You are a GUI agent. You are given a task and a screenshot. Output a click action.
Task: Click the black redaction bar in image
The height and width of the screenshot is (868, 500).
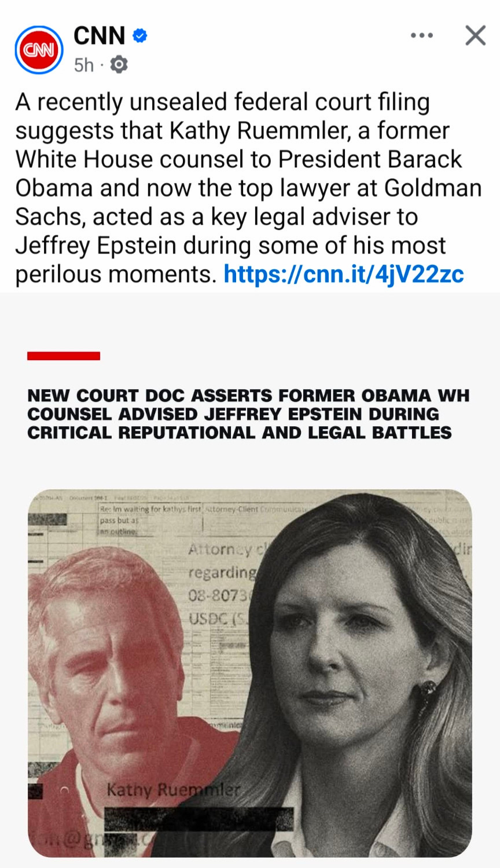click(198, 818)
